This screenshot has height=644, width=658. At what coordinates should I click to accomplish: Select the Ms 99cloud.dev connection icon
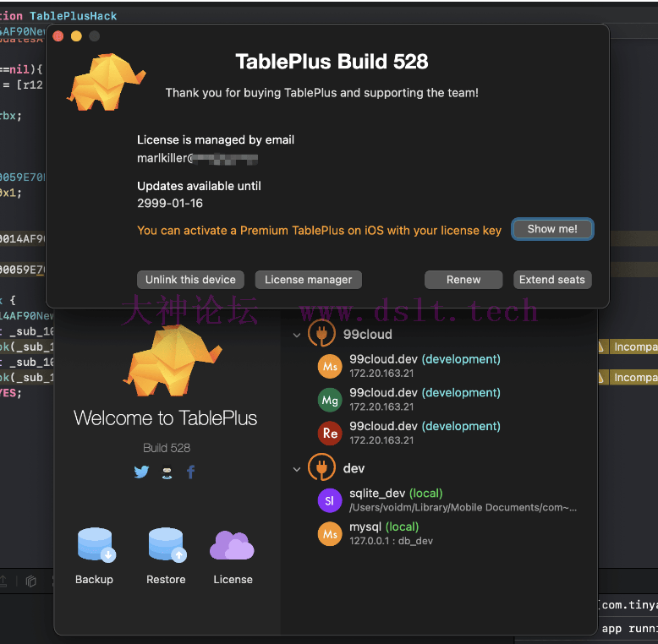tap(330, 367)
